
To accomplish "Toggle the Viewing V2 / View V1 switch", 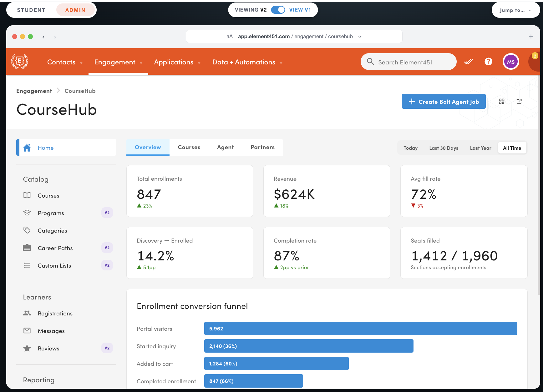I will (x=278, y=10).
